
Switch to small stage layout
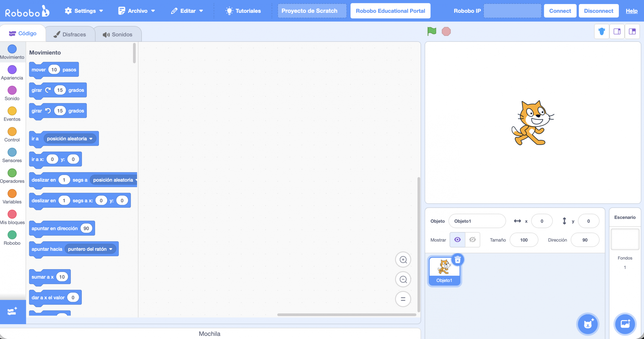tap(617, 31)
